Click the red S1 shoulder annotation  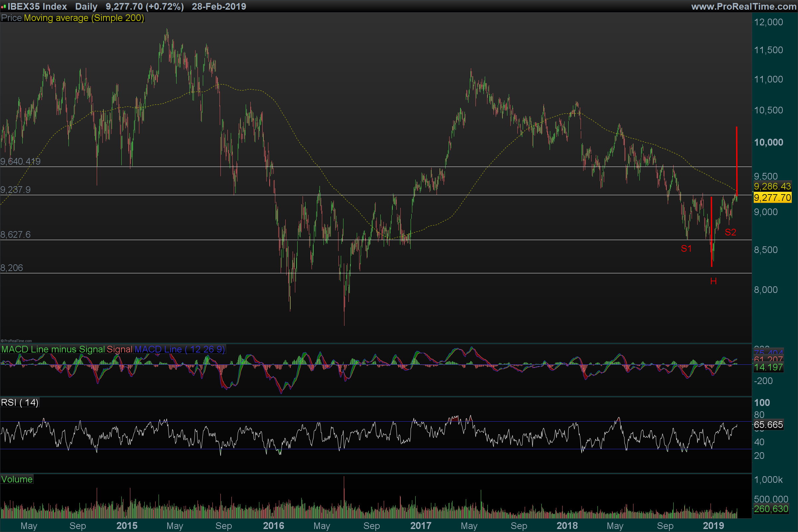(x=686, y=249)
